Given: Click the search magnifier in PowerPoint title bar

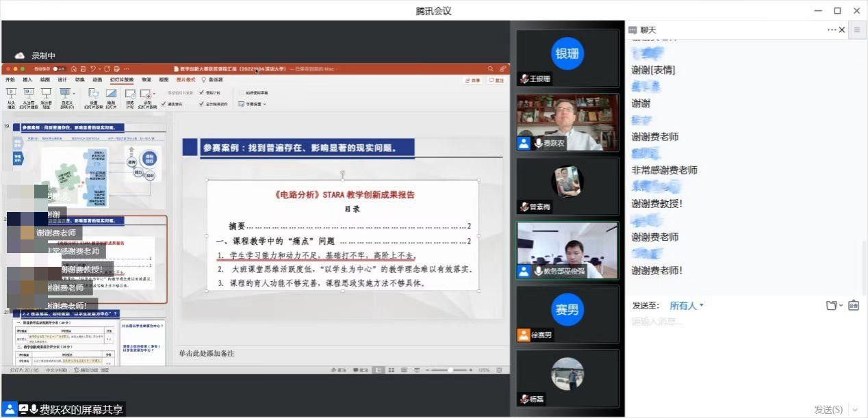Looking at the screenshot, I should 491,69.
